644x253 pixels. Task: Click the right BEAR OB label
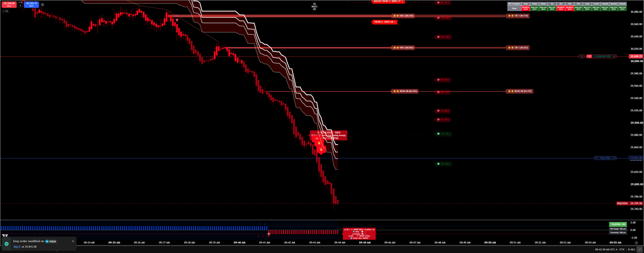519,91
